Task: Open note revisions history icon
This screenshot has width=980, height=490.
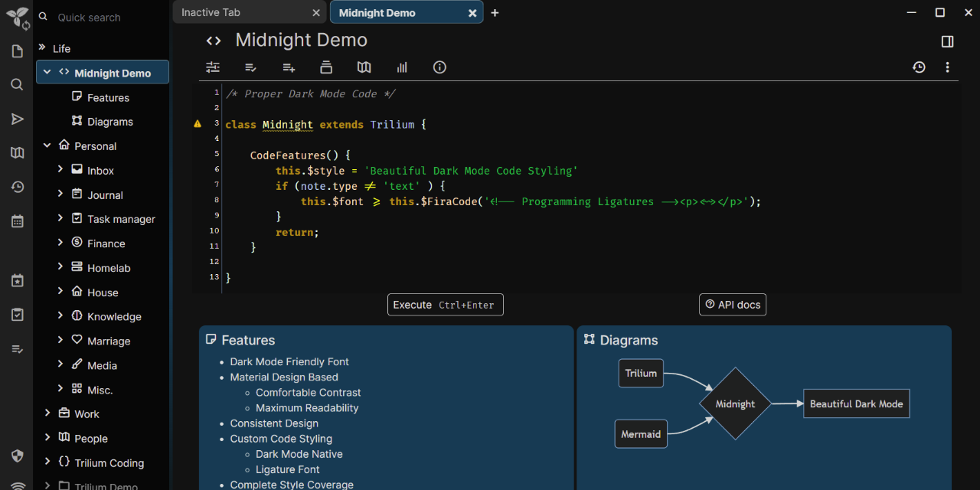Action: [x=919, y=67]
